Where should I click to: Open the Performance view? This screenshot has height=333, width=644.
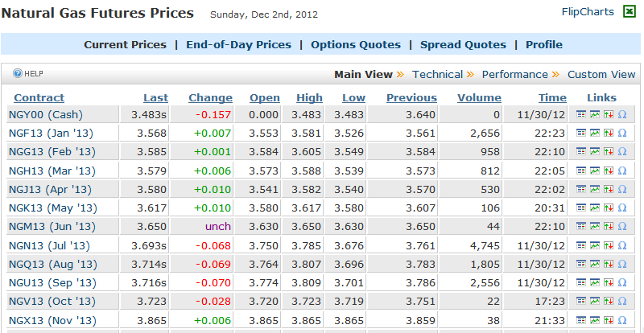coord(514,74)
